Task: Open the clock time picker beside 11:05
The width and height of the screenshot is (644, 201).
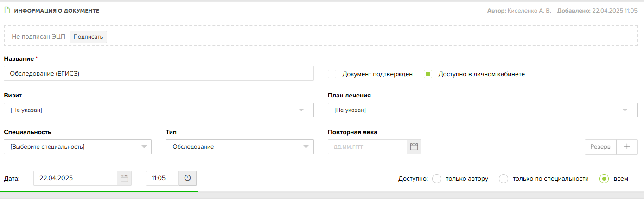Action: (187, 178)
